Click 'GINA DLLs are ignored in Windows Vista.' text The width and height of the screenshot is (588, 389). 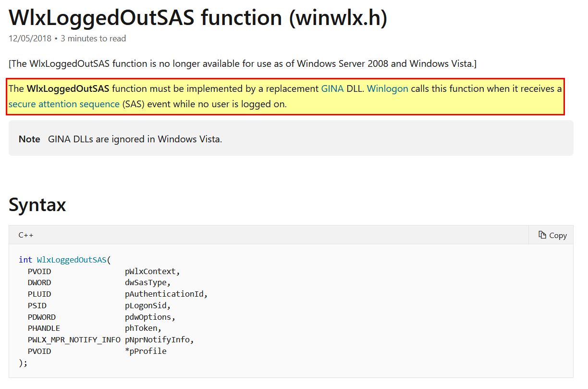click(x=135, y=139)
